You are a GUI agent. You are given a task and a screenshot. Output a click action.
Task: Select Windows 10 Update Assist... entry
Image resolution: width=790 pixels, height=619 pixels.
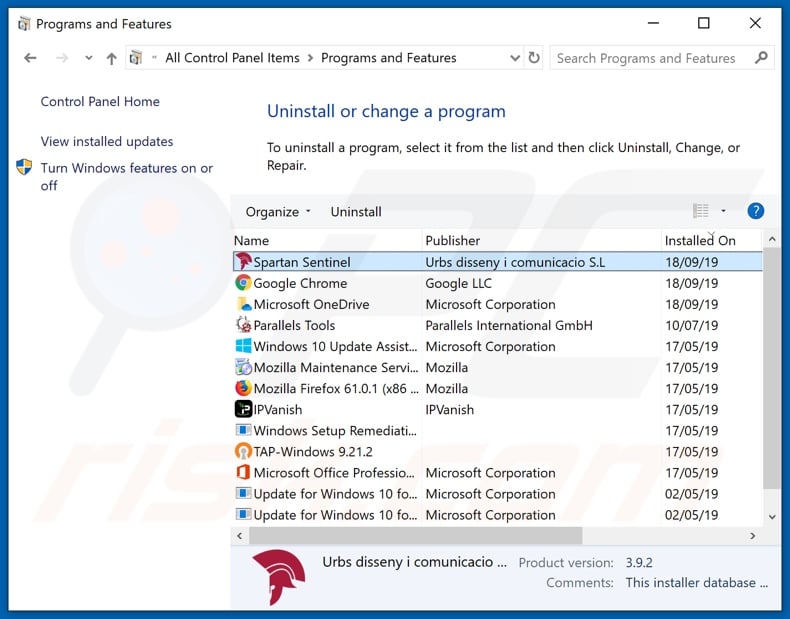336,347
